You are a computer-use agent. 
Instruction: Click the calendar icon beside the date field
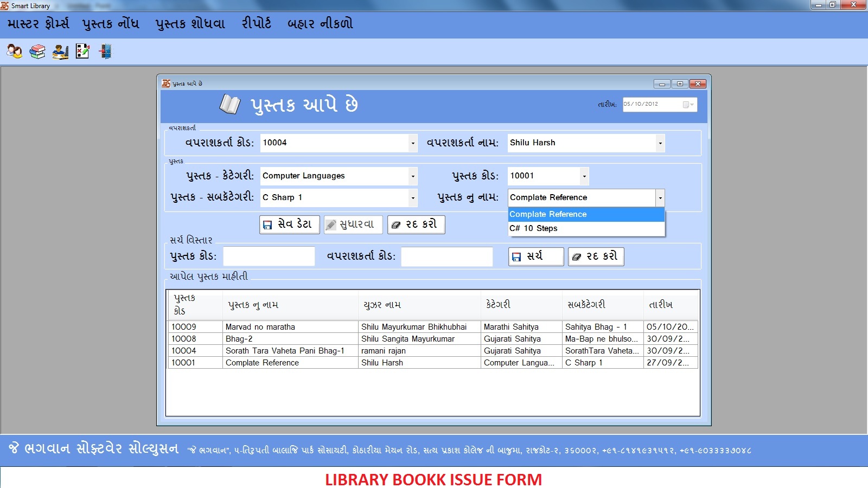(x=687, y=104)
